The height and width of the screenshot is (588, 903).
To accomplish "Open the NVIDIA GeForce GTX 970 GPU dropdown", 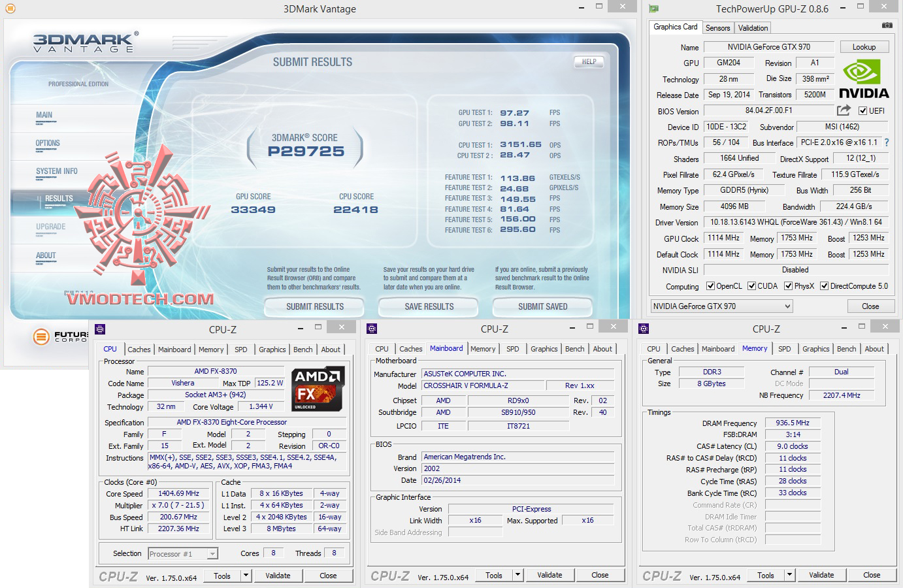I will pyautogui.click(x=721, y=306).
